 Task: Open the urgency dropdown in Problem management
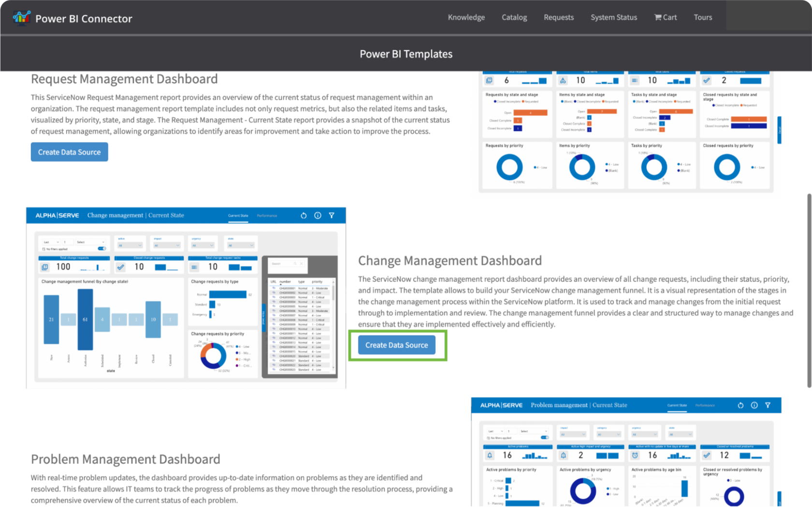pyautogui.click(x=645, y=434)
